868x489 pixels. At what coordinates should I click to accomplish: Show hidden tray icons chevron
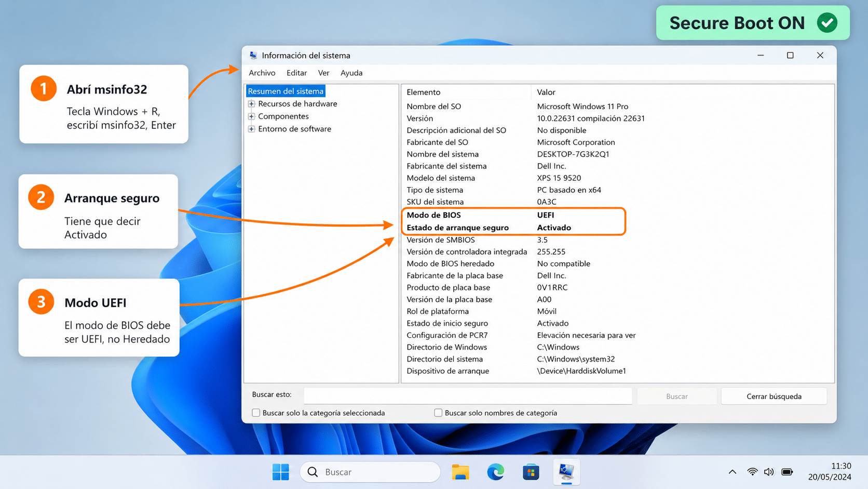click(733, 472)
